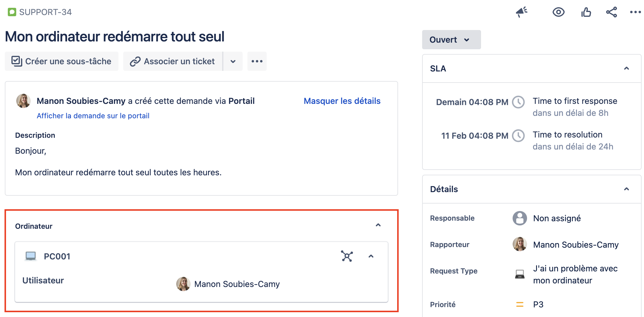
Task: Toggle the watch eye icon
Action: tap(558, 12)
